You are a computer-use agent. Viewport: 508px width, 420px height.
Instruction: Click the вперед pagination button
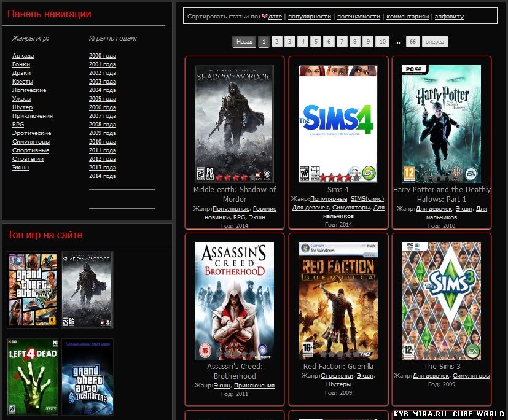tap(435, 42)
